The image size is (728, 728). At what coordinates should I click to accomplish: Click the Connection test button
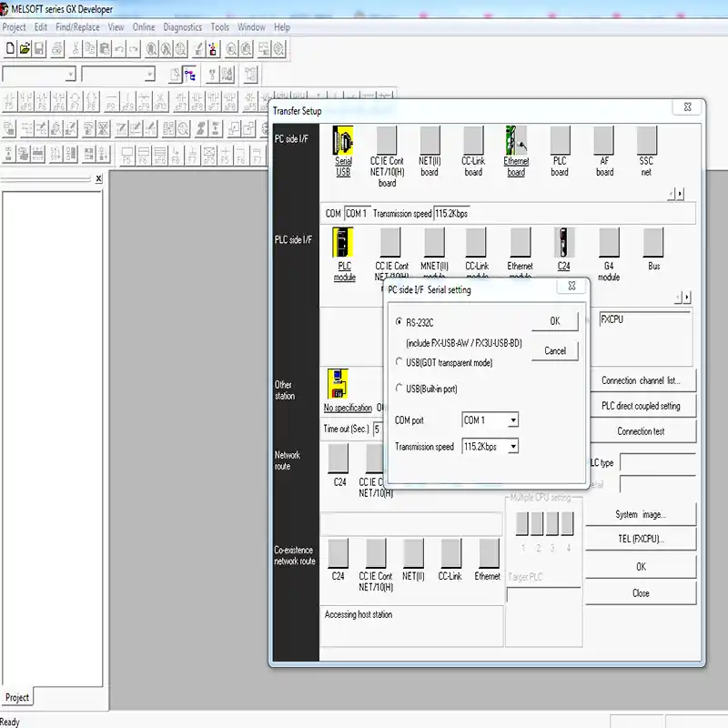641,431
